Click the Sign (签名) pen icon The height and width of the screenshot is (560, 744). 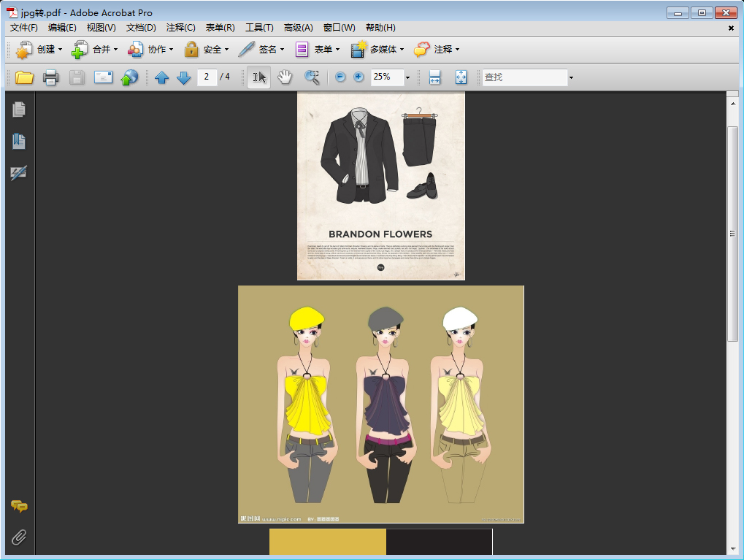tap(246, 50)
